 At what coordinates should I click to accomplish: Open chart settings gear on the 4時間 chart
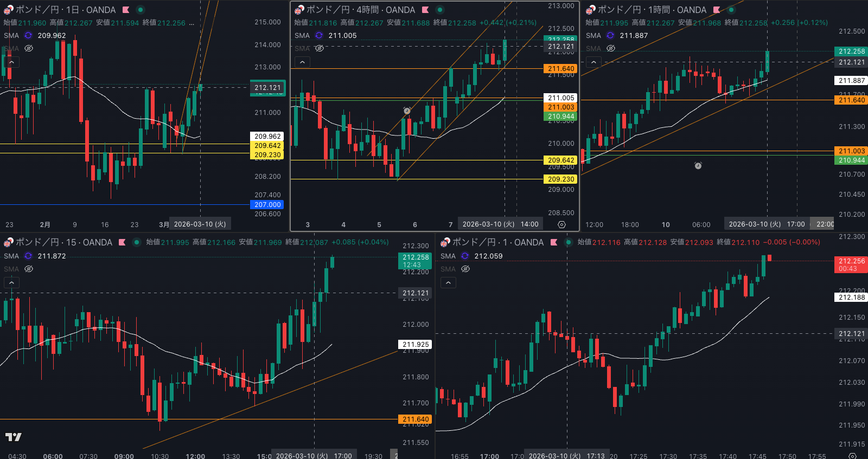561,224
